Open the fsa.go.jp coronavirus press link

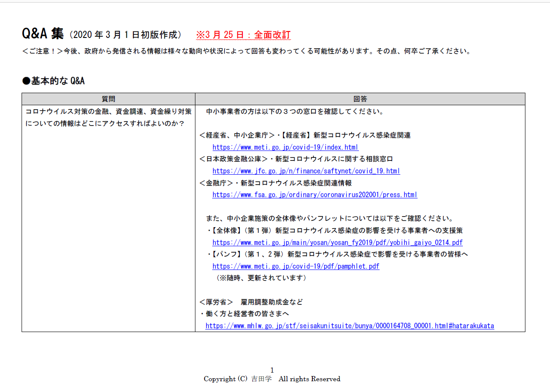[x=314, y=194]
